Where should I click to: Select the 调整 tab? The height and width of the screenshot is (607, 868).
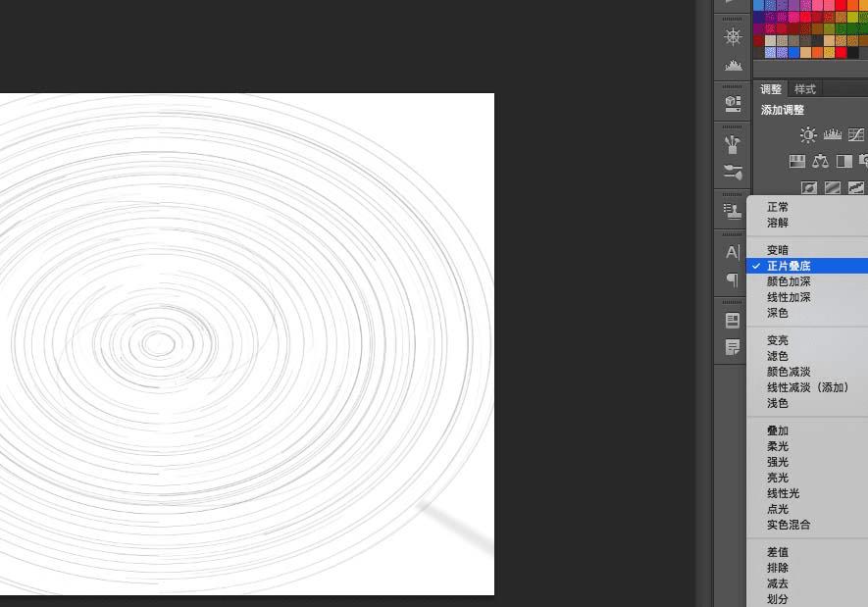[x=771, y=89]
